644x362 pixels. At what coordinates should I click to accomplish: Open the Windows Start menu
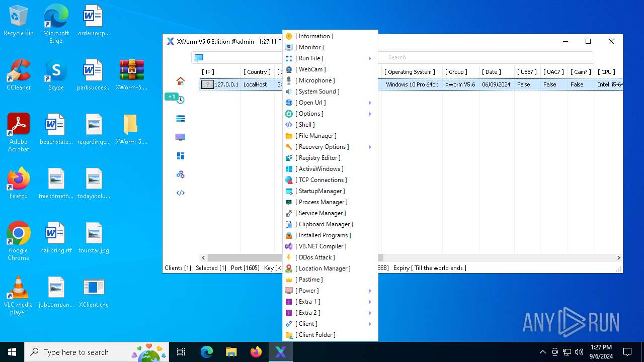pos(12,352)
